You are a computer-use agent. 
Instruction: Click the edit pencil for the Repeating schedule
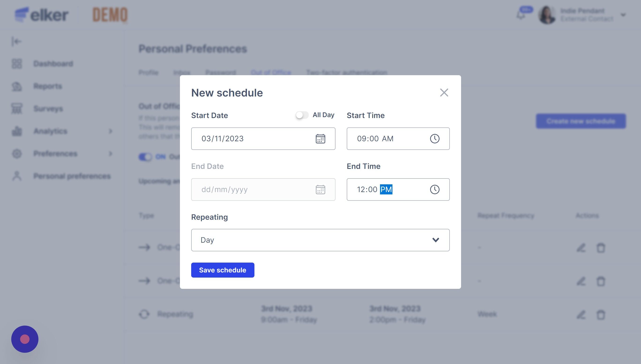581,315
